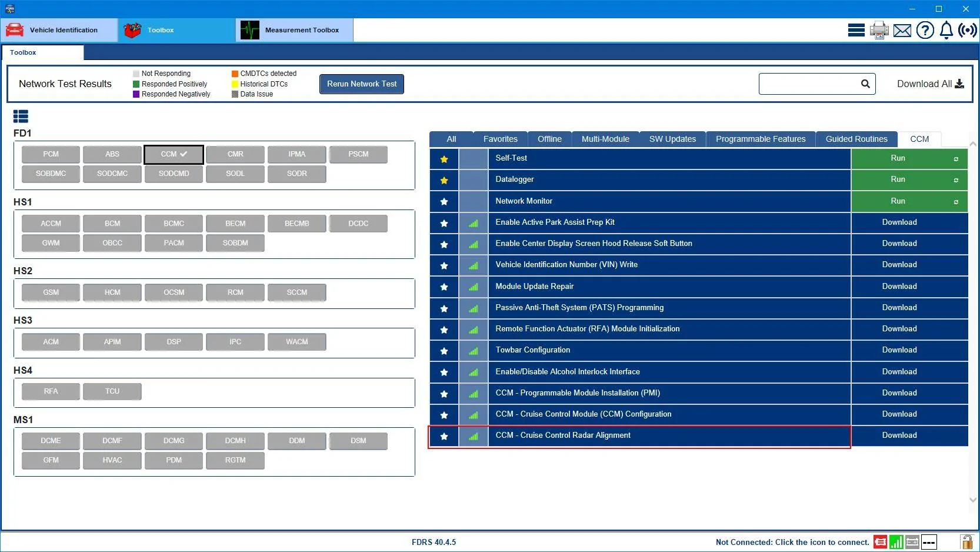Click the dashed battery voltage icon in status bar
The image size is (980, 552).
[x=929, y=542]
